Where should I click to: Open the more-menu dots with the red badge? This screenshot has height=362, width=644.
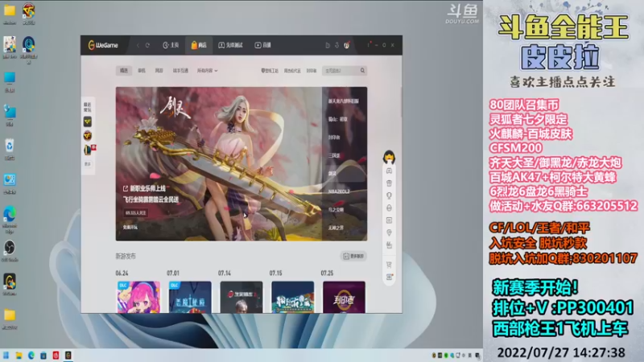click(x=369, y=44)
